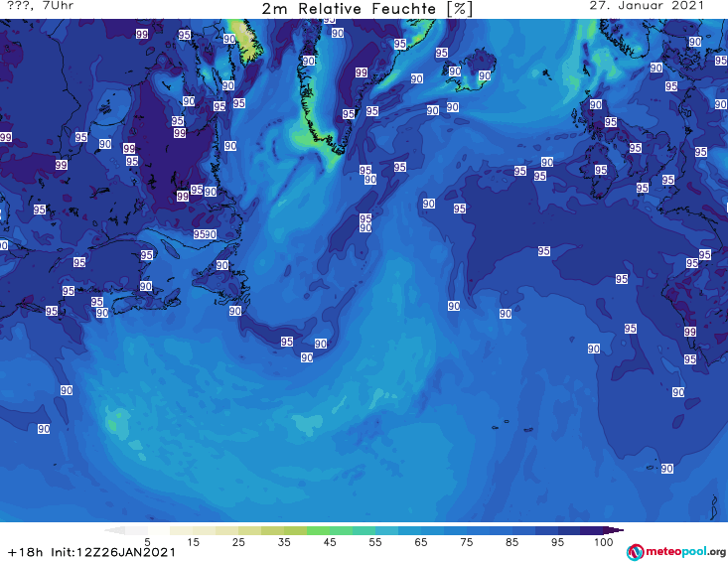Click the legend value 15
The image size is (728, 562).
pyautogui.click(x=193, y=541)
